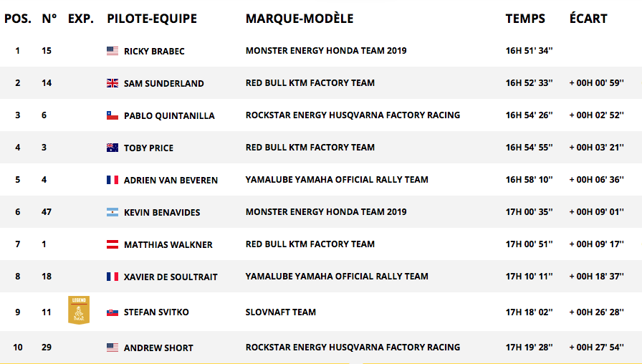Select the ÉCART column header
This screenshot has width=642, height=364.
588,19
